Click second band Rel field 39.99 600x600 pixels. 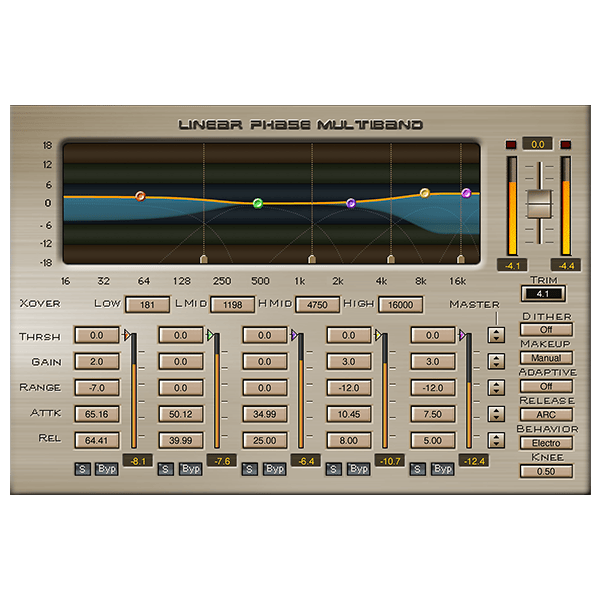(181, 440)
